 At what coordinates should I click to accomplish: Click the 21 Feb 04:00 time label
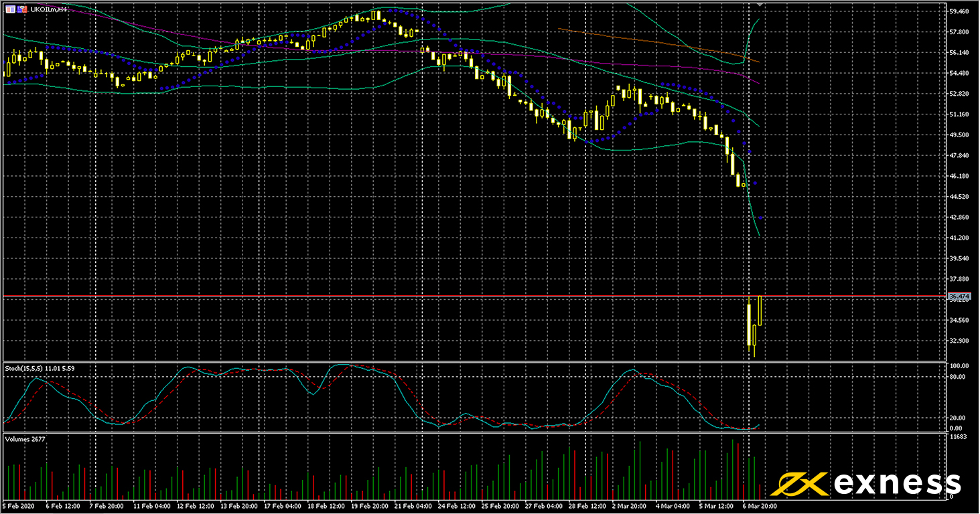pos(414,507)
